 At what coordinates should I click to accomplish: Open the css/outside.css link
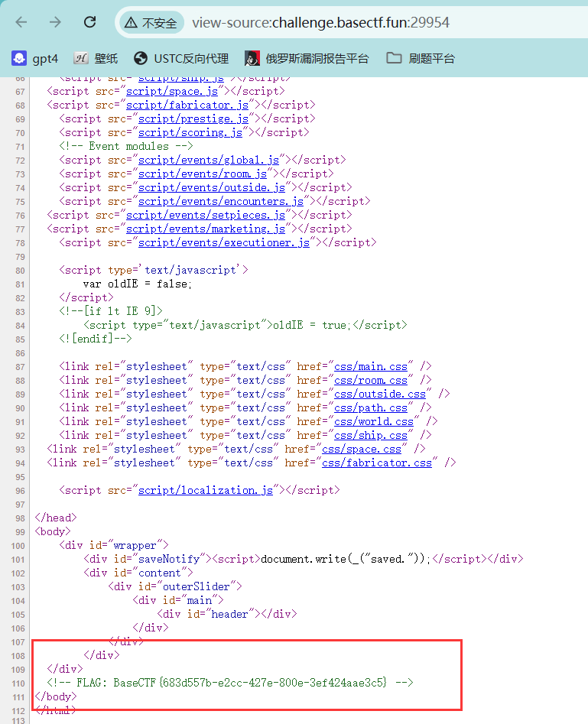tap(380, 394)
